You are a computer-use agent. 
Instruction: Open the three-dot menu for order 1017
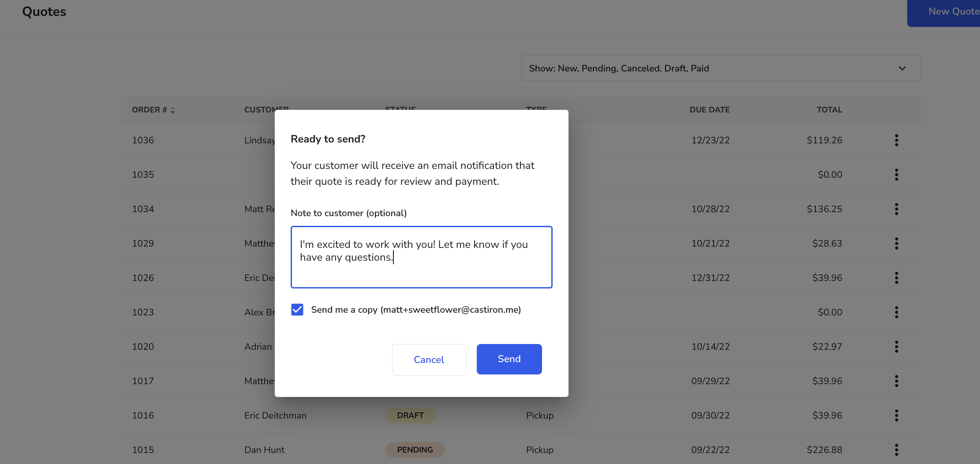(x=896, y=381)
